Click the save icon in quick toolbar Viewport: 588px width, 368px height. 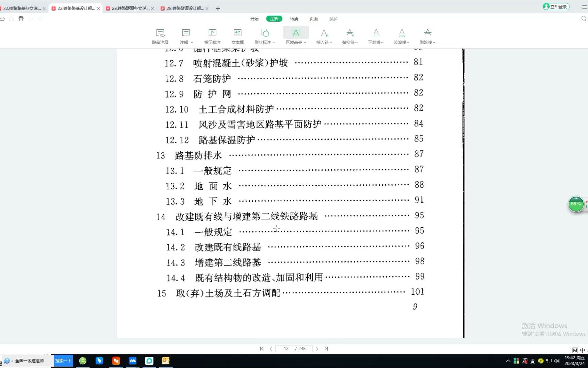(x=12, y=19)
